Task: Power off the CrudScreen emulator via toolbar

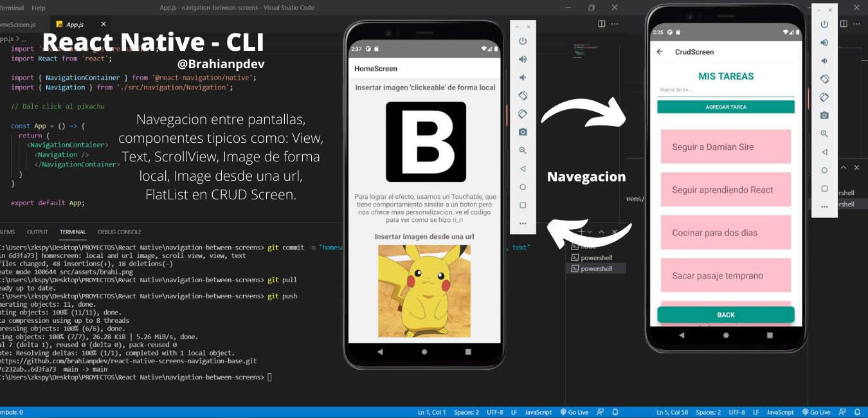Action: coord(824,24)
